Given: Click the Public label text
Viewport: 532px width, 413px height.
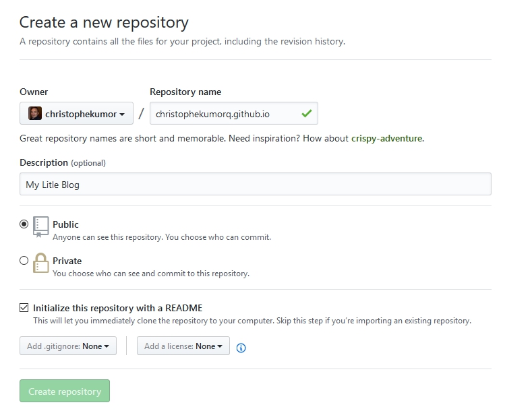Looking at the screenshot, I should coord(65,224).
